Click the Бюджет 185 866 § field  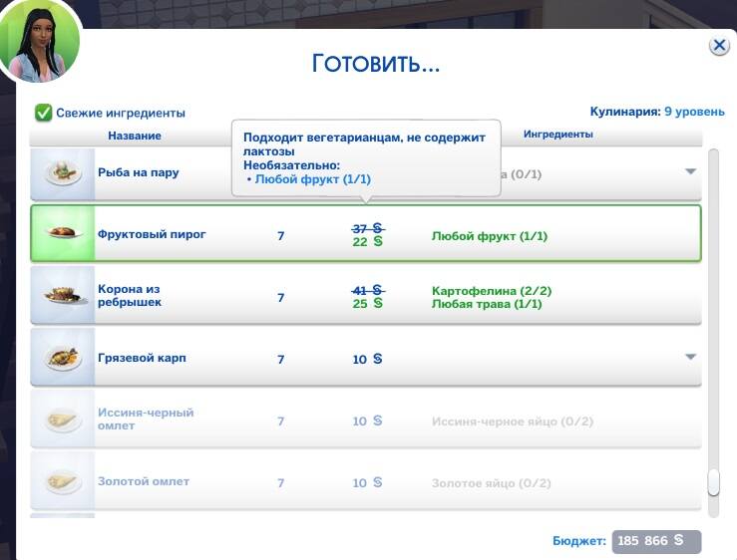(x=656, y=542)
